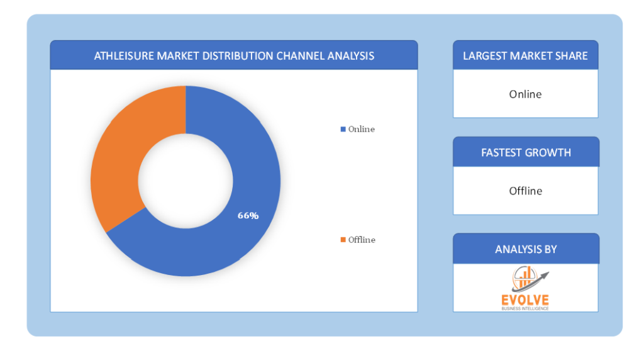Click the Athleisure Market Distribution Channel Analysis title
Screen dimensions: 644x348
coord(234,56)
